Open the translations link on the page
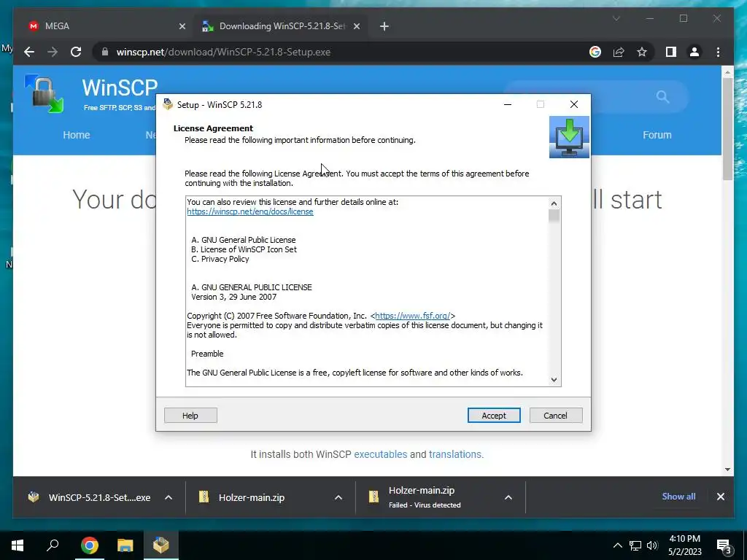Image resolution: width=747 pixels, height=560 pixels. (455, 454)
